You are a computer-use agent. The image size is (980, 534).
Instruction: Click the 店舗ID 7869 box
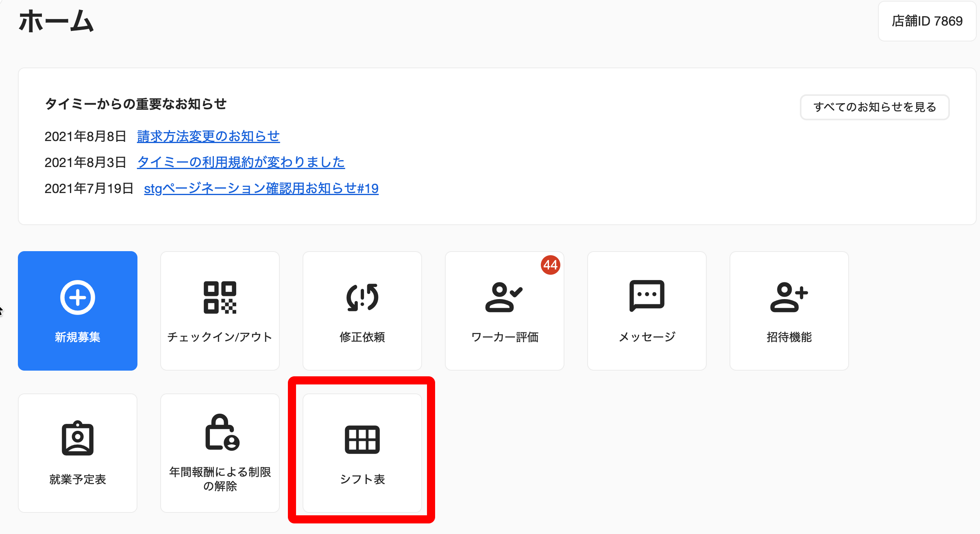coord(927,21)
